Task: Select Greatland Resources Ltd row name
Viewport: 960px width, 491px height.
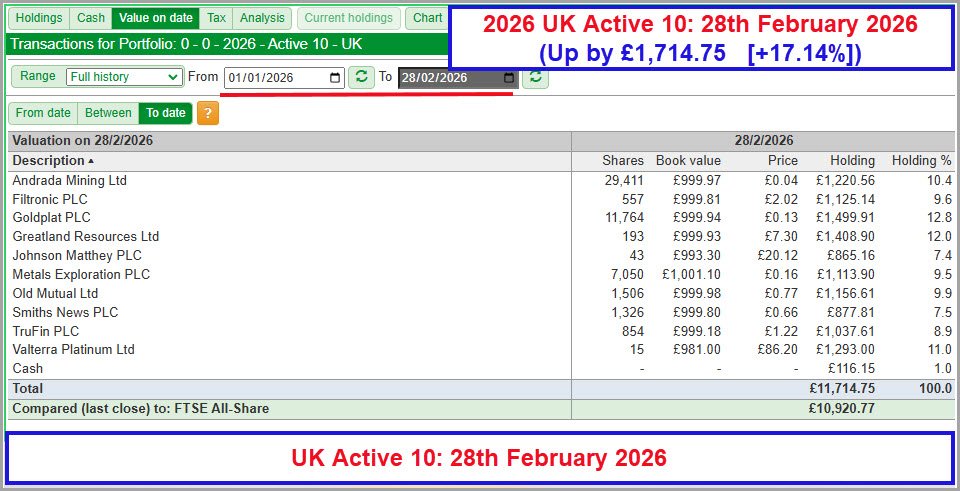Action: [x=86, y=237]
